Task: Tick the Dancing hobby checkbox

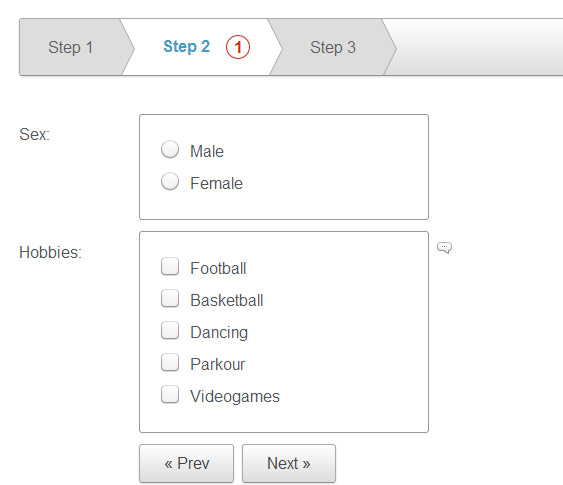Action: 170,330
